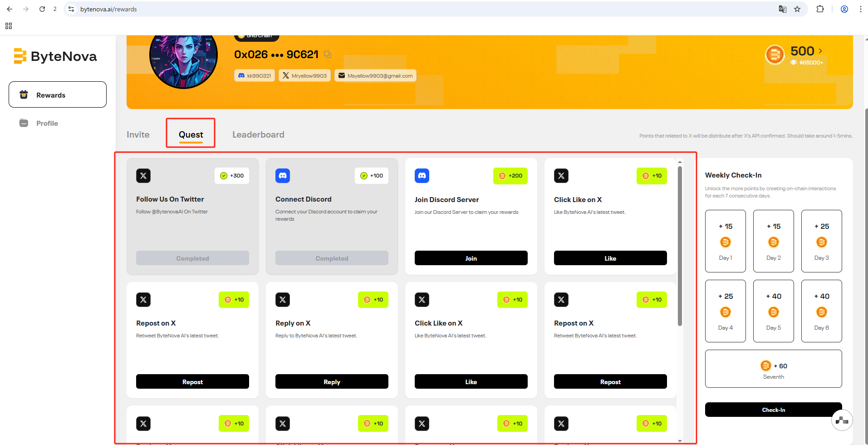Reload the page with the refresh icon

pos(42,9)
